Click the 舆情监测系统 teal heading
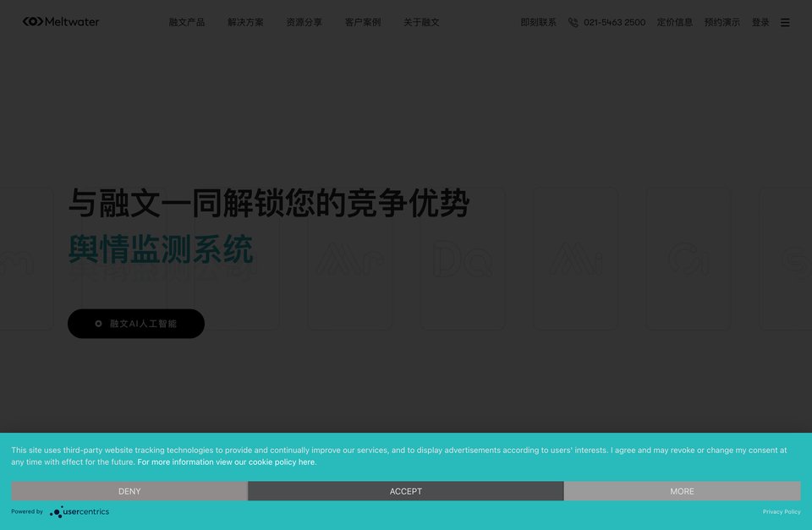Image resolution: width=812 pixels, height=530 pixels. click(161, 249)
